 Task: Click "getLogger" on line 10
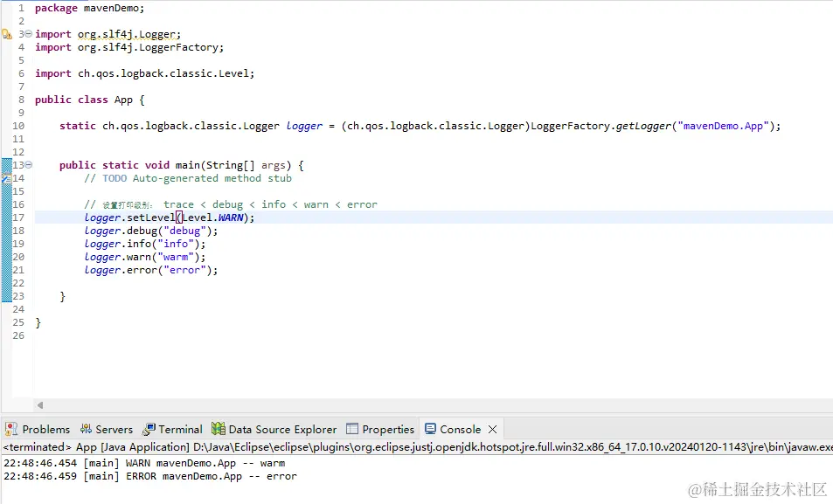pyautogui.click(x=643, y=126)
